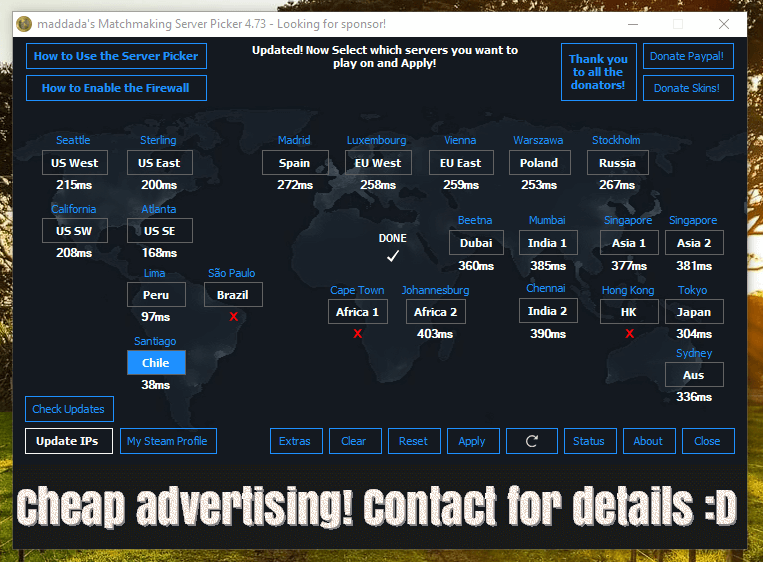This screenshot has width=763, height=562.
Task: Select the Dubai server button
Action: [x=476, y=243]
